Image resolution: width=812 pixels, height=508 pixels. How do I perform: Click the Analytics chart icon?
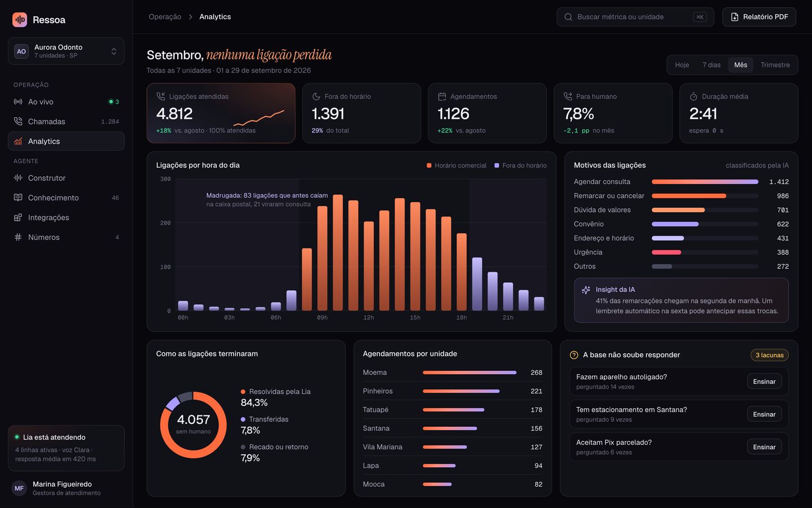tap(18, 141)
